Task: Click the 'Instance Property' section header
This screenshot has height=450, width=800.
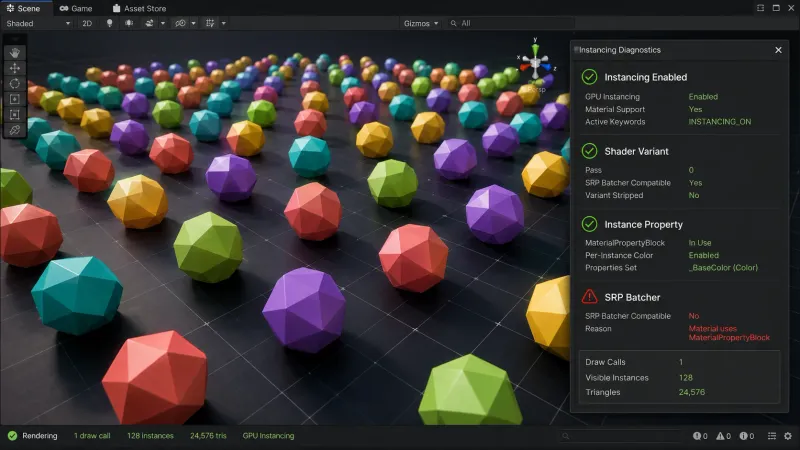Action: (x=643, y=224)
